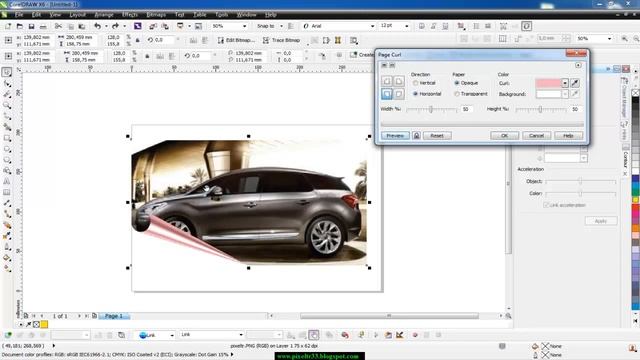Select the Zoom tool in toolbox
640x360 pixels.
[7, 105]
